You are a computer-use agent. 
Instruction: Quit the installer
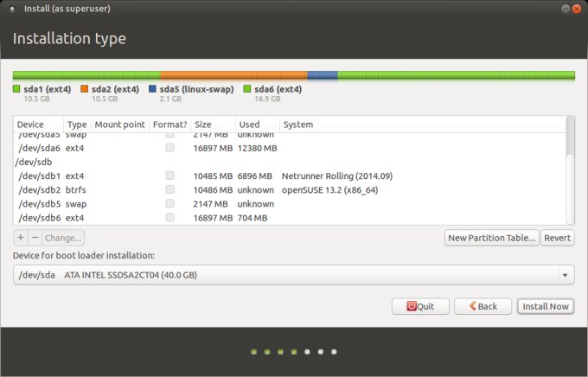(x=420, y=306)
